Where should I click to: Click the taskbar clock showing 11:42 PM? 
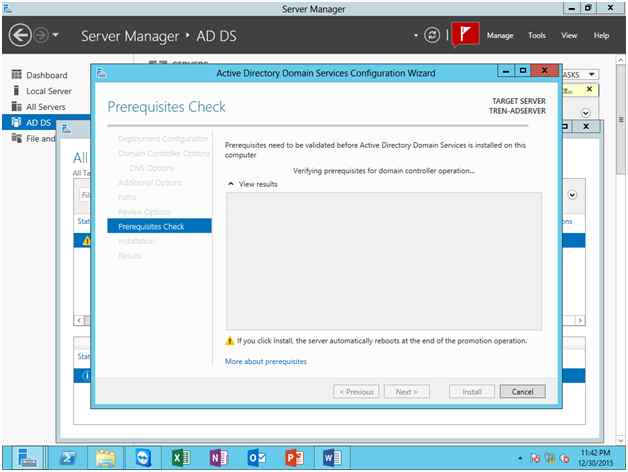coord(596,458)
